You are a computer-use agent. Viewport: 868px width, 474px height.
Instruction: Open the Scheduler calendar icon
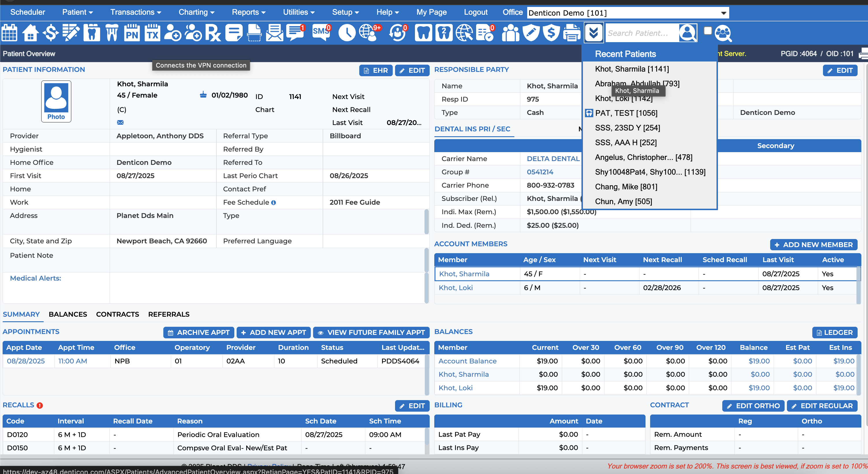click(x=10, y=33)
